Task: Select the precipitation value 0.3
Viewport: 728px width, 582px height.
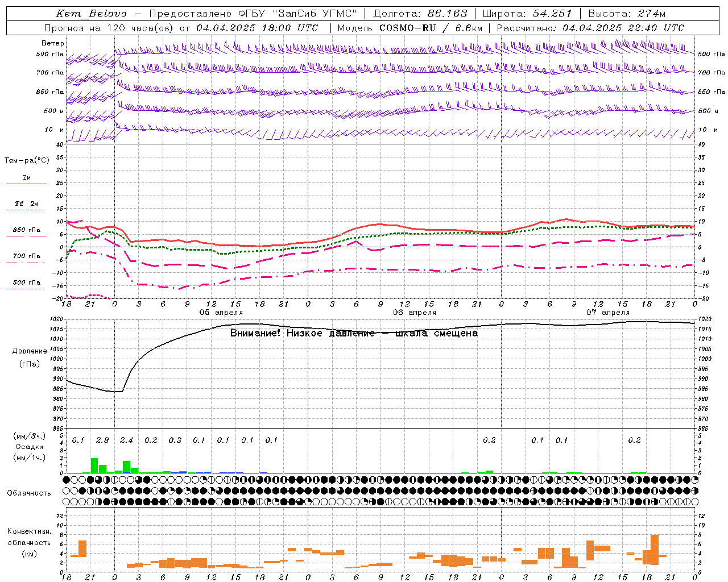Action: 175,440
